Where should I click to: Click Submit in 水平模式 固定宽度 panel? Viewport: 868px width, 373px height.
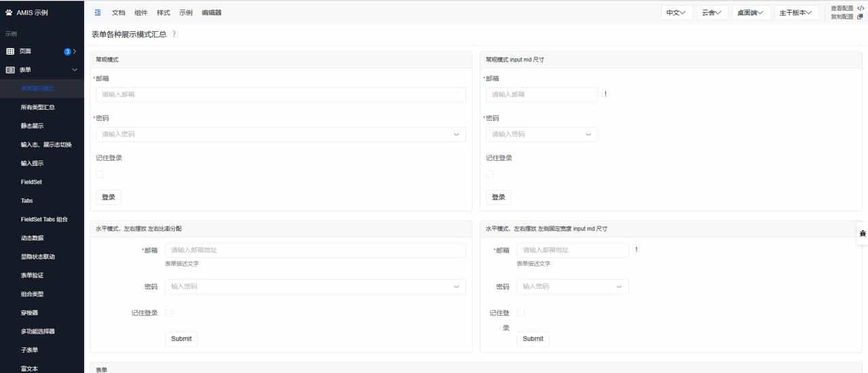click(533, 338)
